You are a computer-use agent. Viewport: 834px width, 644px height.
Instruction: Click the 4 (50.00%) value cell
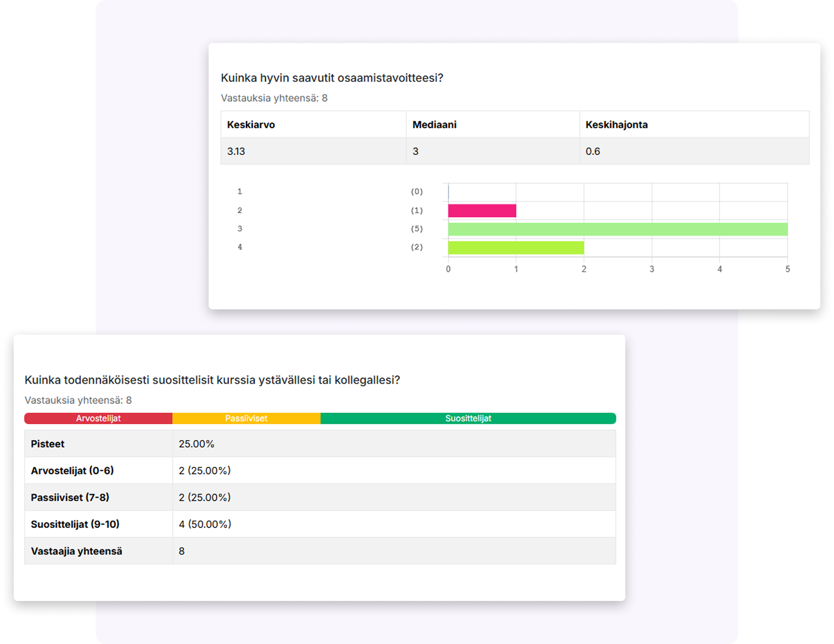pyautogui.click(x=205, y=525)
